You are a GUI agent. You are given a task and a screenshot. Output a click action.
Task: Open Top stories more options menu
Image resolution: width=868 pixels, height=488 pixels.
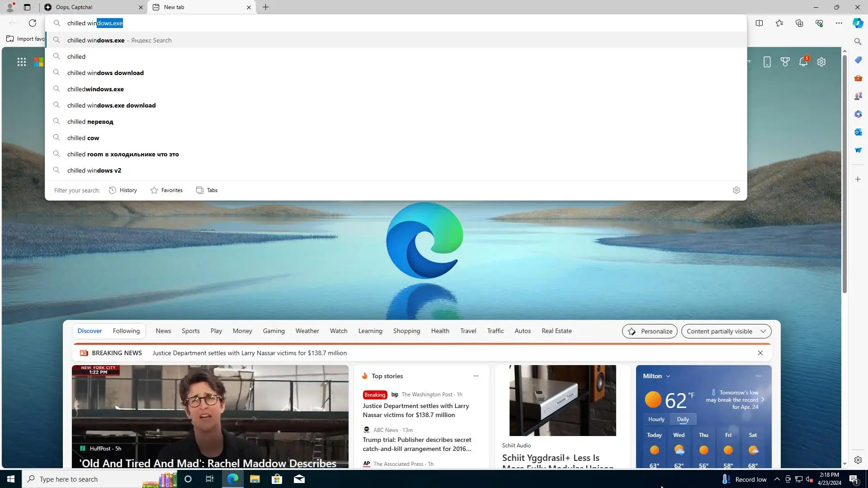pos(476,376)
